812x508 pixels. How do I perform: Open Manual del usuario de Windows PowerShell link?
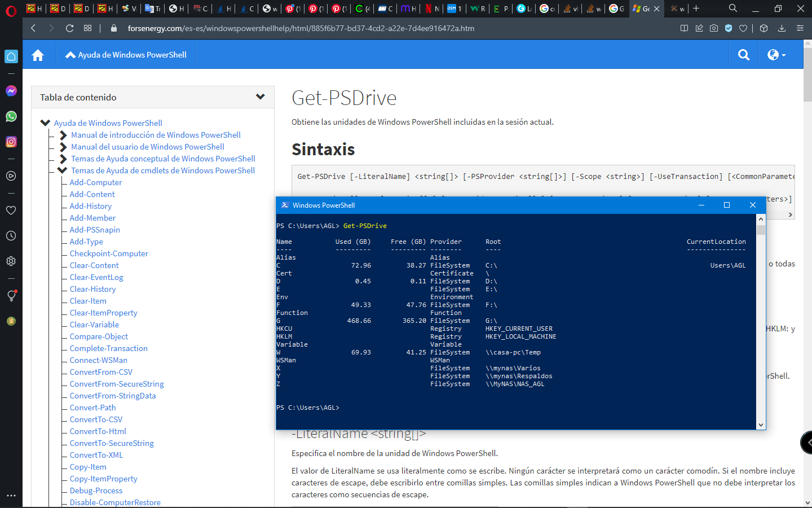tap(148, 147)
